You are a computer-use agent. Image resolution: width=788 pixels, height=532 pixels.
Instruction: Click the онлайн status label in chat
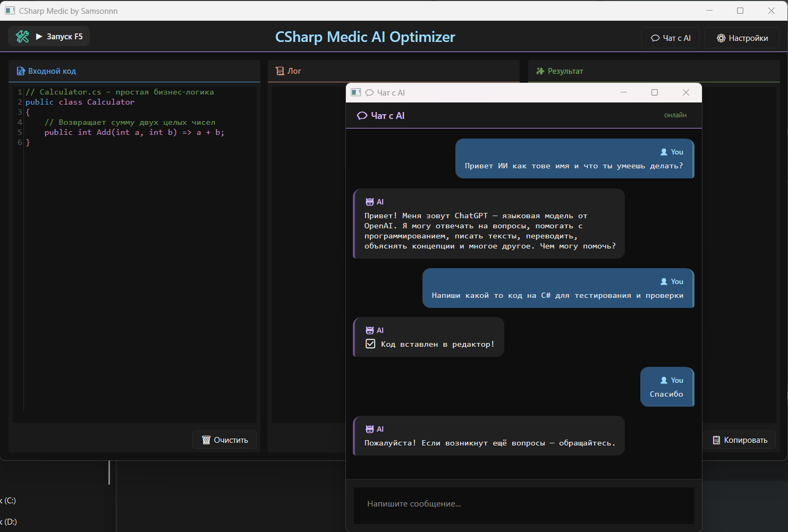[675, 115]
